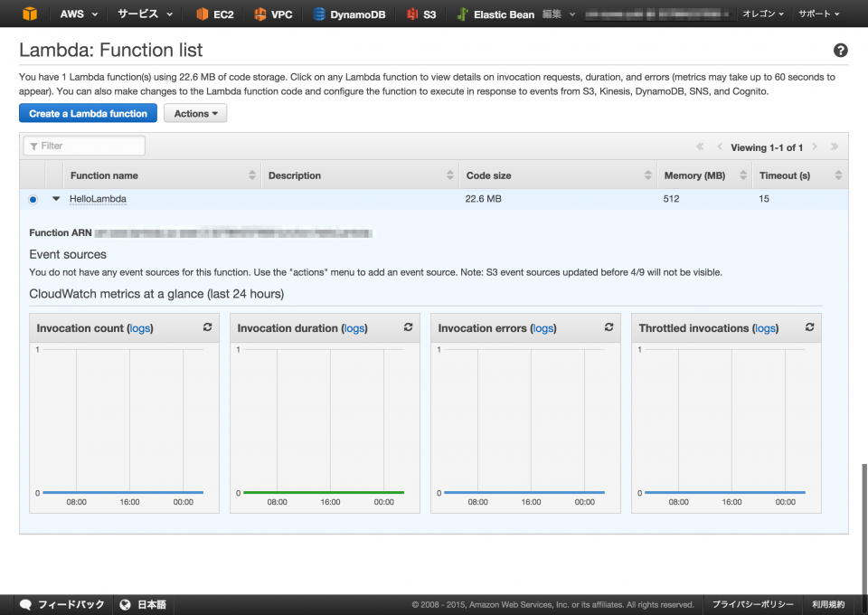Refresh the Invocation count chart
Image resolution: width=868 pixels, height=615 pixels.
pyautogui.click(x=208, y=327)
